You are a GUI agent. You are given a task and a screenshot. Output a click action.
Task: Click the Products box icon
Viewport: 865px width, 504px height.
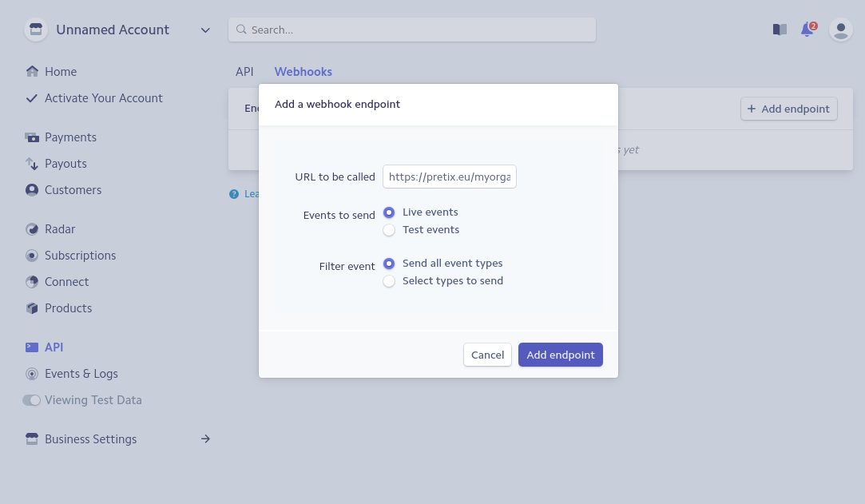click(x=32, y=308)
